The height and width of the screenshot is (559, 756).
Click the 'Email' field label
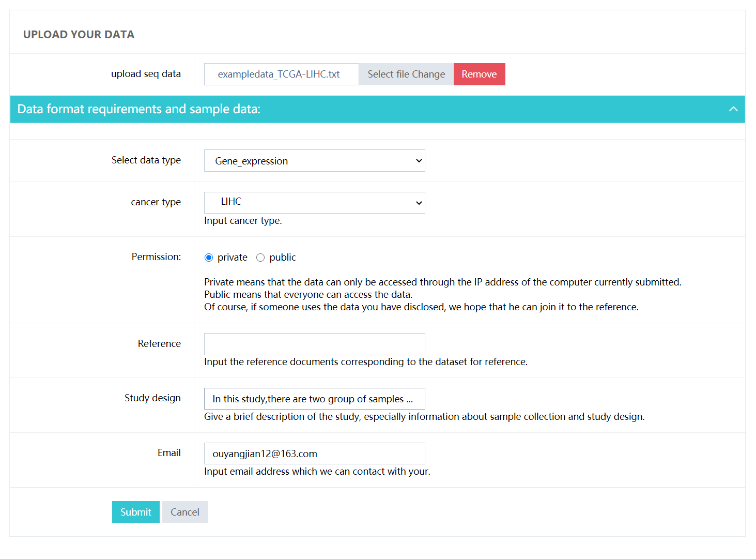169,453
